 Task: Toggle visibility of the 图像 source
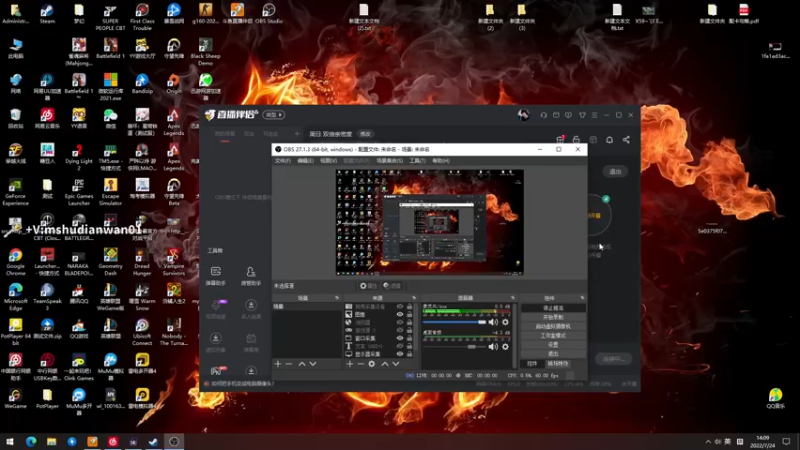tap(399, 314)
